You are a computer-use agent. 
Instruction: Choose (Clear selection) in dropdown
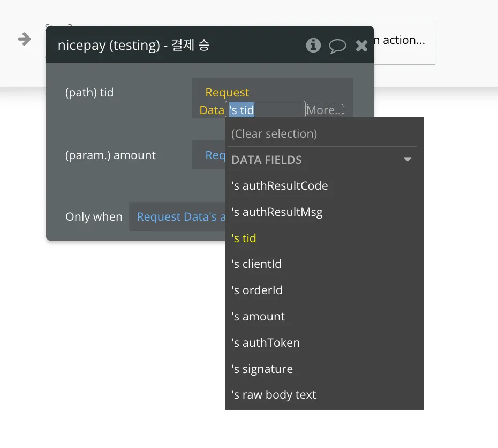coord(274,134)
